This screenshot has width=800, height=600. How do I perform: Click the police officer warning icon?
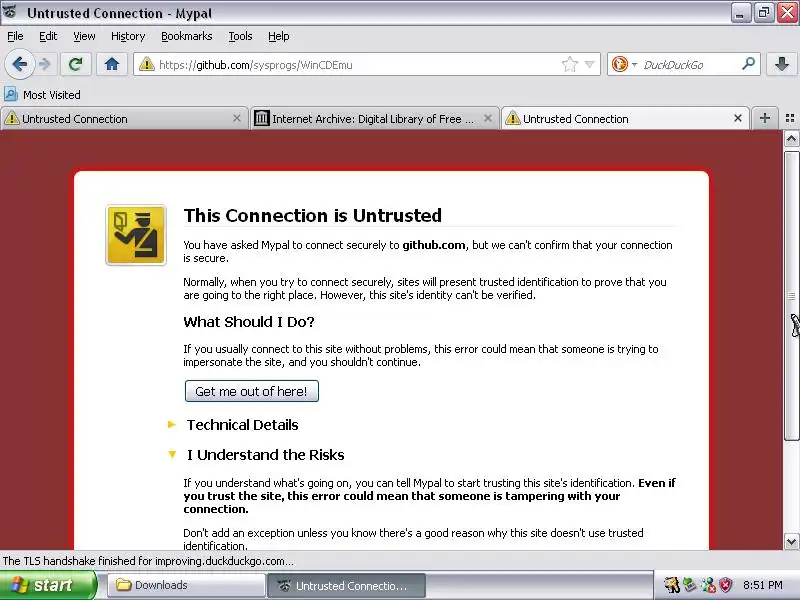pyautogui.click(x=136, y=235)
